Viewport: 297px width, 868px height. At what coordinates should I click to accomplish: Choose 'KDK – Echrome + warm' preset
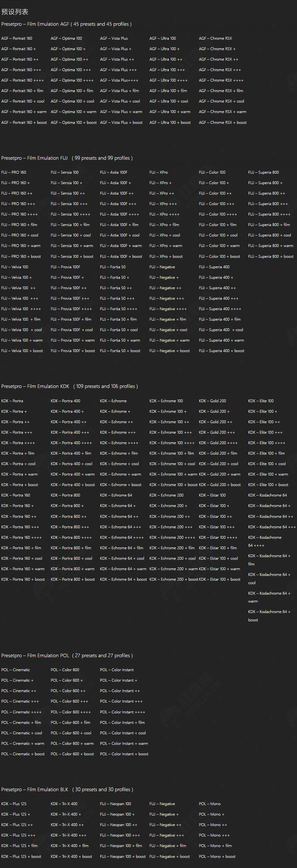(x=121, y=474)
